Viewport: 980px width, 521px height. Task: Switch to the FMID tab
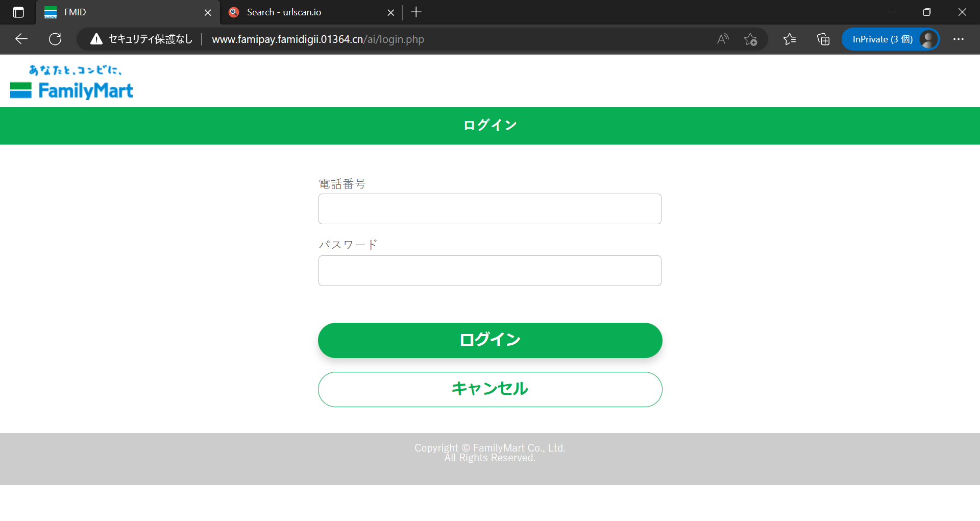coord(128,12)
